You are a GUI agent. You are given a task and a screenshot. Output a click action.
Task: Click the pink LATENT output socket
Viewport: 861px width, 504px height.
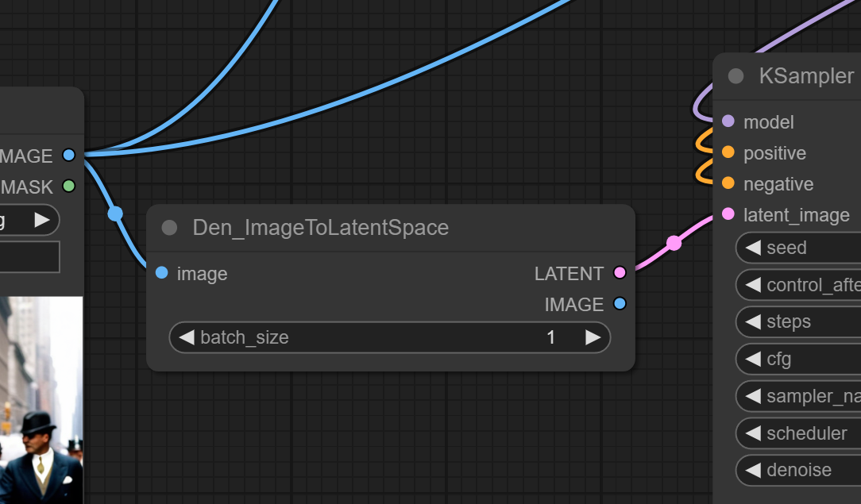click(x=620, y=272)
